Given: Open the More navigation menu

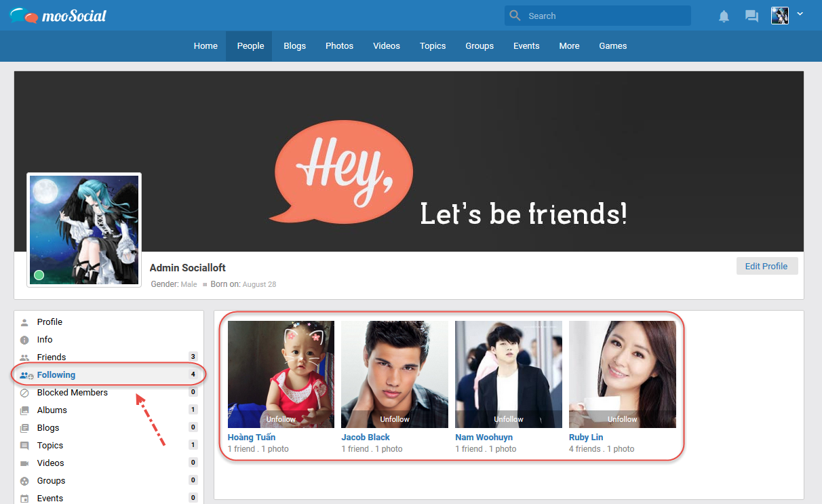Looking at the screenshot, I should coord(569,46).
